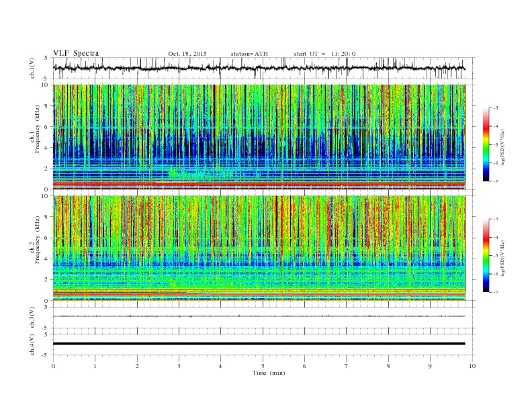Click the "-7" tick on ch.2 color bar
This screenshot has height=411, width=532.
click(496, 292)
